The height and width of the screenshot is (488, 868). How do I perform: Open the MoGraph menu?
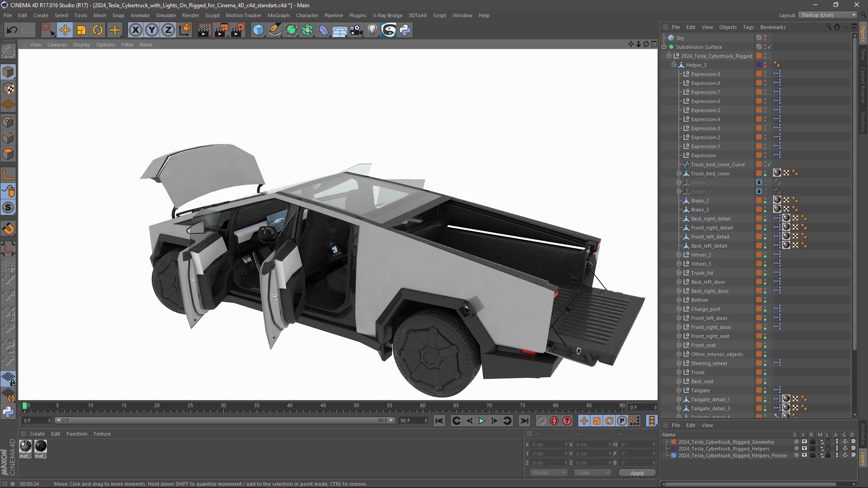point(278,15)
